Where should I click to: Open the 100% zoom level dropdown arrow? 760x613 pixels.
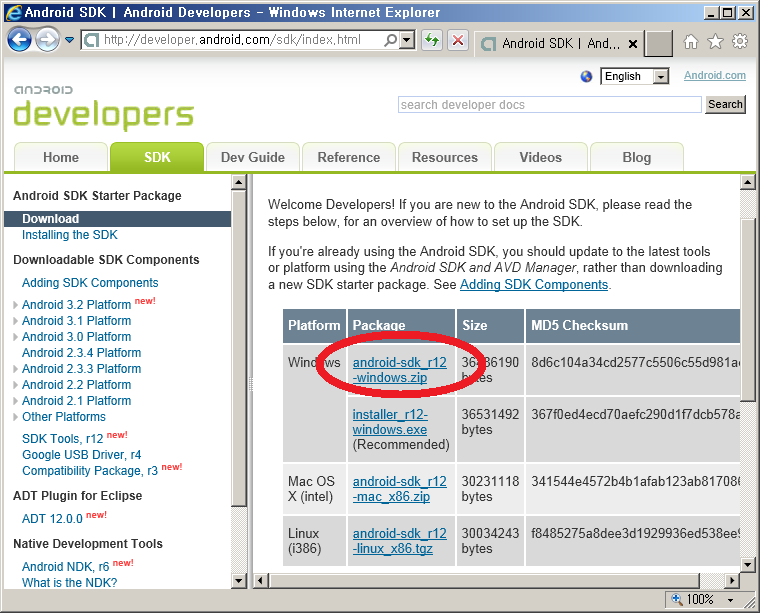coord(730,600)
